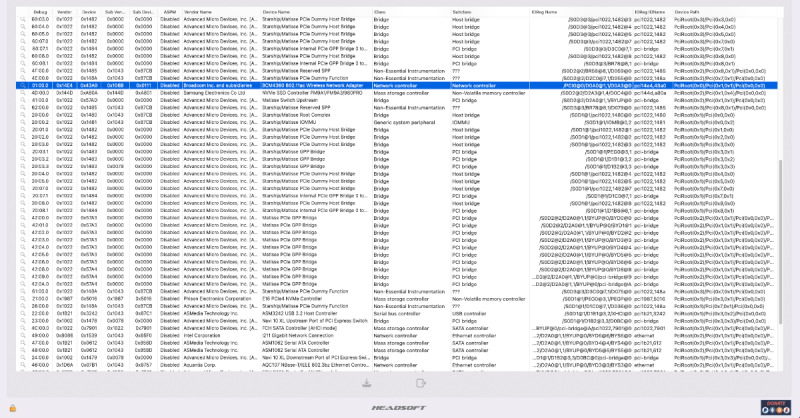Click magnifier icon in row 47:00.0
800x418 pixels.
(x=23, y=343)
